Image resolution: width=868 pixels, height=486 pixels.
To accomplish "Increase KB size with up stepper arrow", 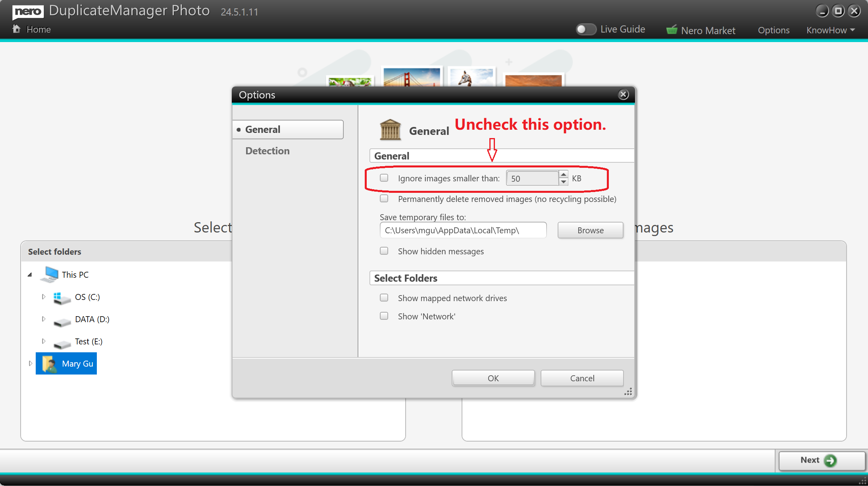I will [x=563, y=175].
